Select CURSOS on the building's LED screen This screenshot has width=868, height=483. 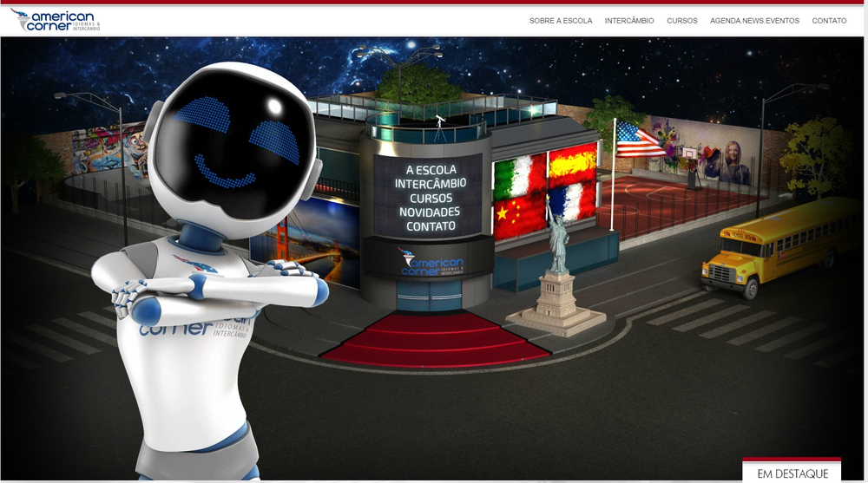pyautogui.click(x=431, y=198)
